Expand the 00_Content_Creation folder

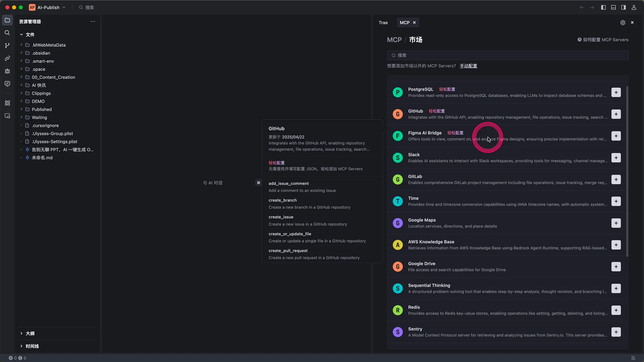(x=53, y=77)
